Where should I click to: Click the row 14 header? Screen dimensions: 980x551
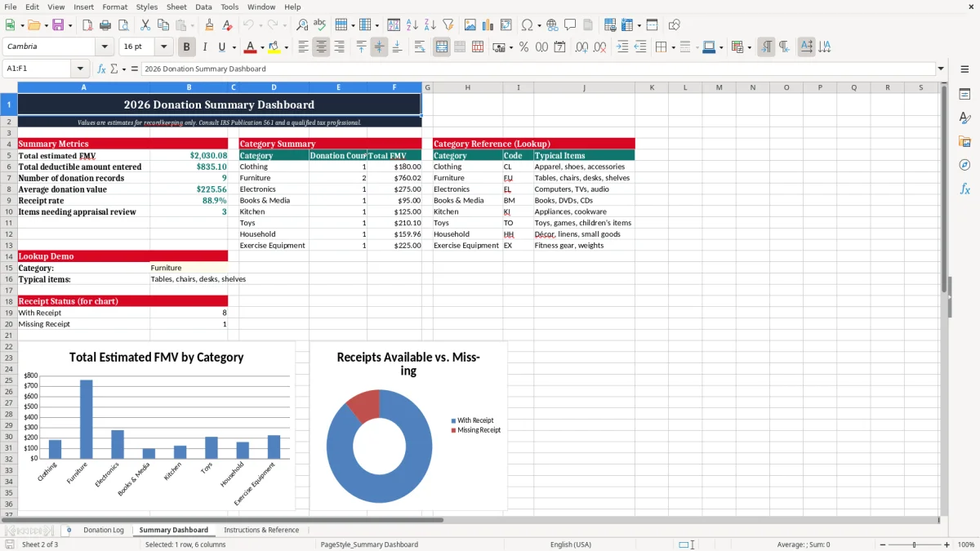[x=8, y=256]
